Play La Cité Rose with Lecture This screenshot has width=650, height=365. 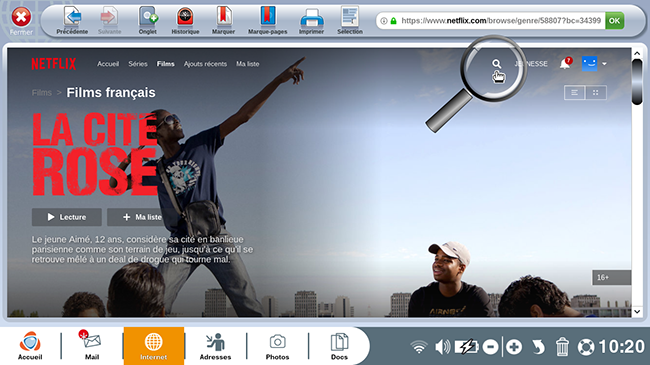tap(67, 217)
